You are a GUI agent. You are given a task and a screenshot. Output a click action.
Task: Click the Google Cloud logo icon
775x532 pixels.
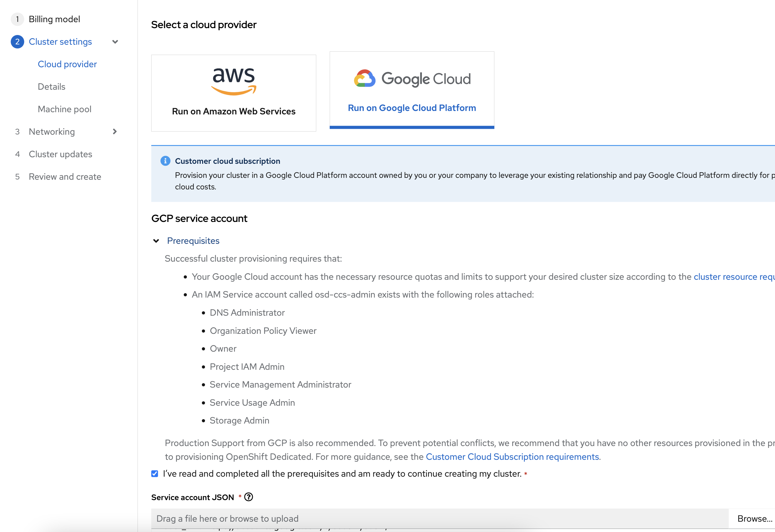(364, 79)
